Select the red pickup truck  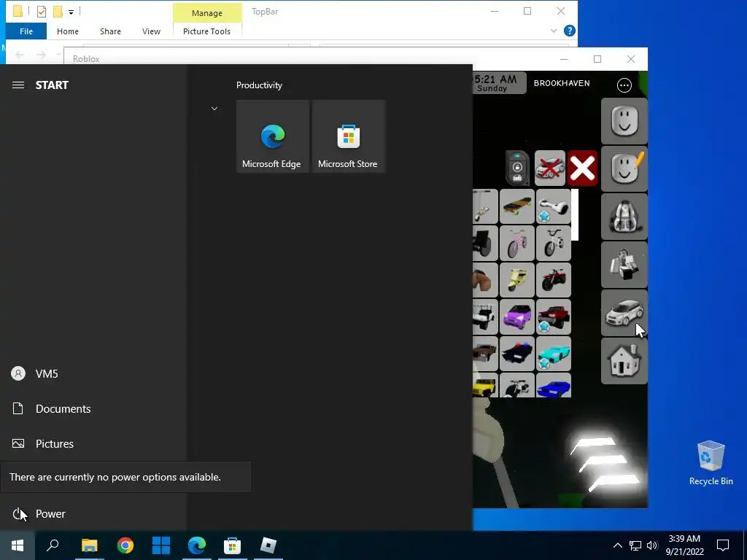point(553,316)
